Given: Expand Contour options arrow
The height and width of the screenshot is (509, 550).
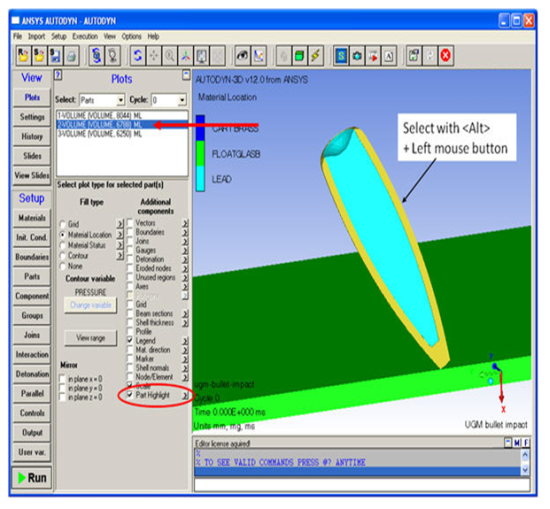Looking at the screenshot, I should 120,256.
